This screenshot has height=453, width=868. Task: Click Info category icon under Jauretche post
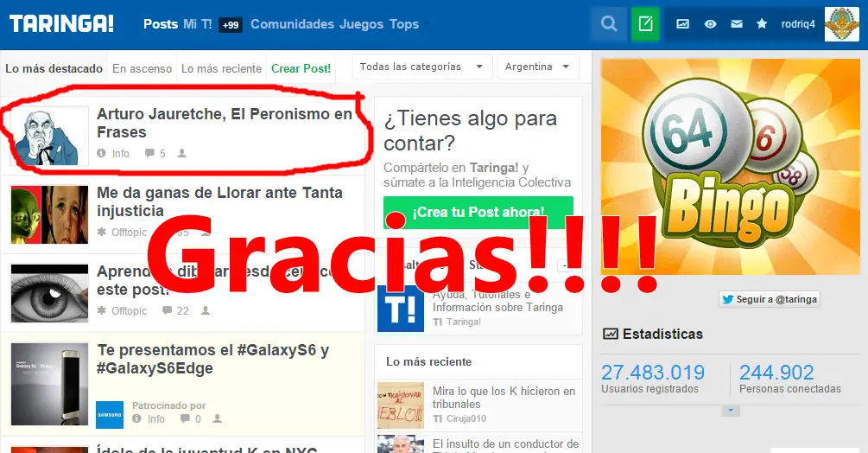(x=101, y=153)
